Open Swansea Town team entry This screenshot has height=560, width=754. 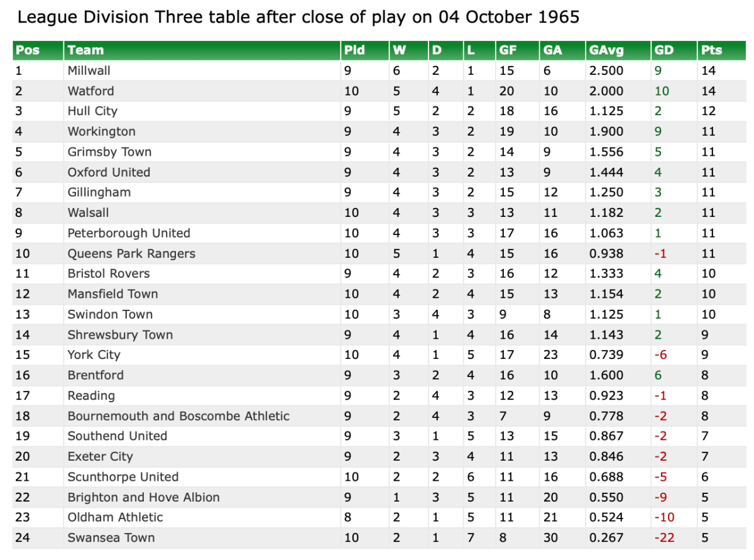point(111,537)
